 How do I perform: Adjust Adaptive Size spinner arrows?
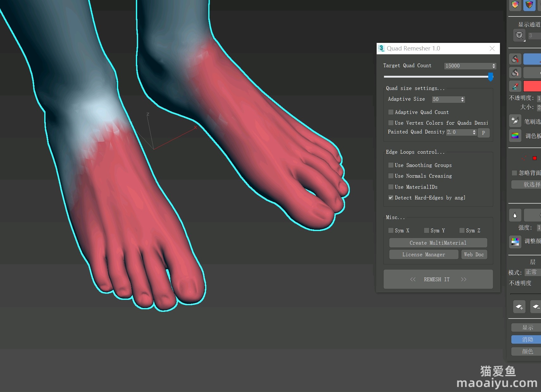point(462,99)
